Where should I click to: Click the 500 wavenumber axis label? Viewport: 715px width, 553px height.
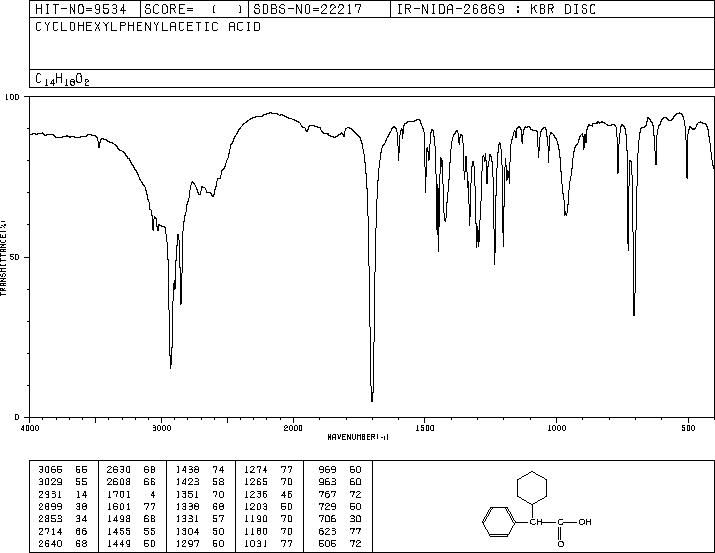[x=688, y=428]
